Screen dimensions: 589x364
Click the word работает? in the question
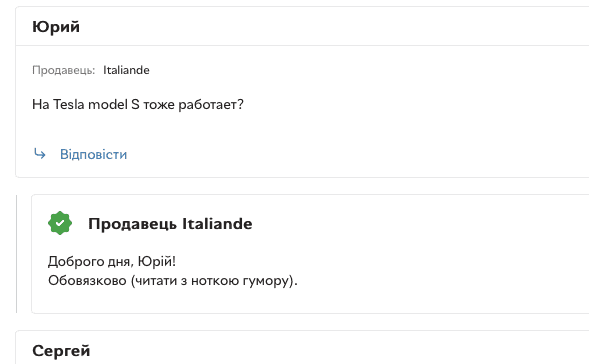[211, 105]
